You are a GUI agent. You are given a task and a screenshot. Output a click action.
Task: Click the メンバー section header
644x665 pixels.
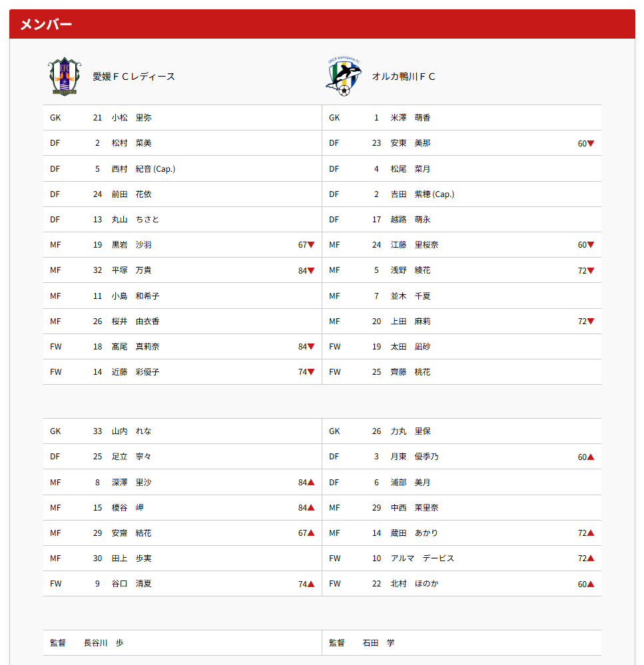coord(46,25)
